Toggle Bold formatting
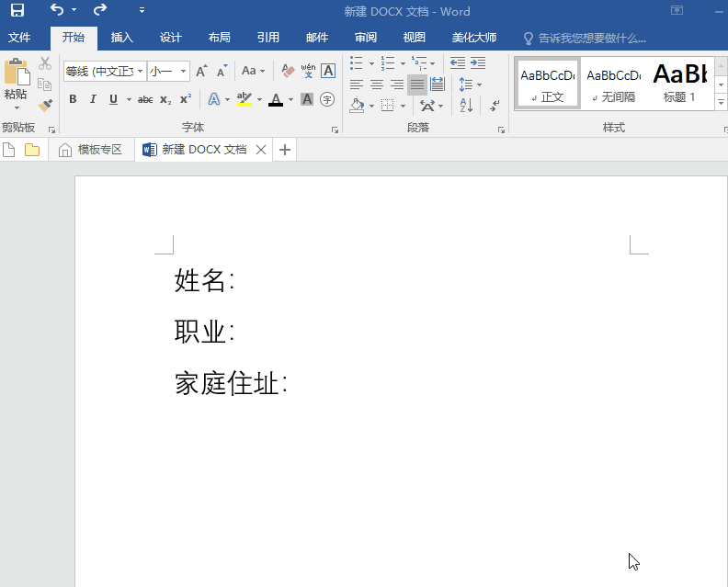Screen dimensions: 728x587 pos(72,99)
